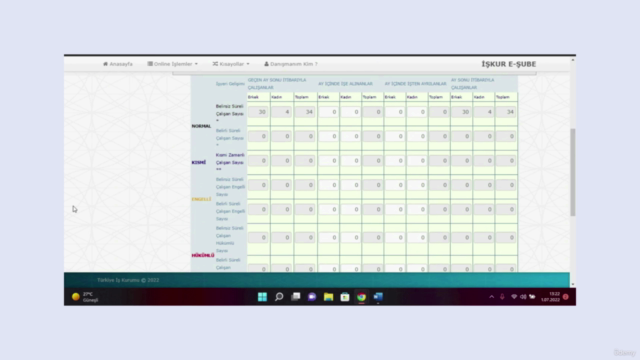Image resolution: width=640 pixels, height=360 pixels.
Task: Open the Chat app on the taskbar
Action: tap(312, 297)
